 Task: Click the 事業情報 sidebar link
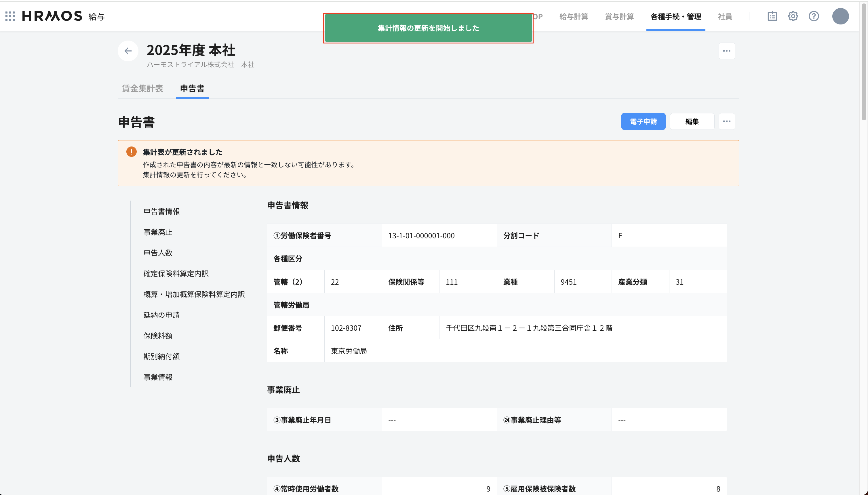tap(159, 377)
